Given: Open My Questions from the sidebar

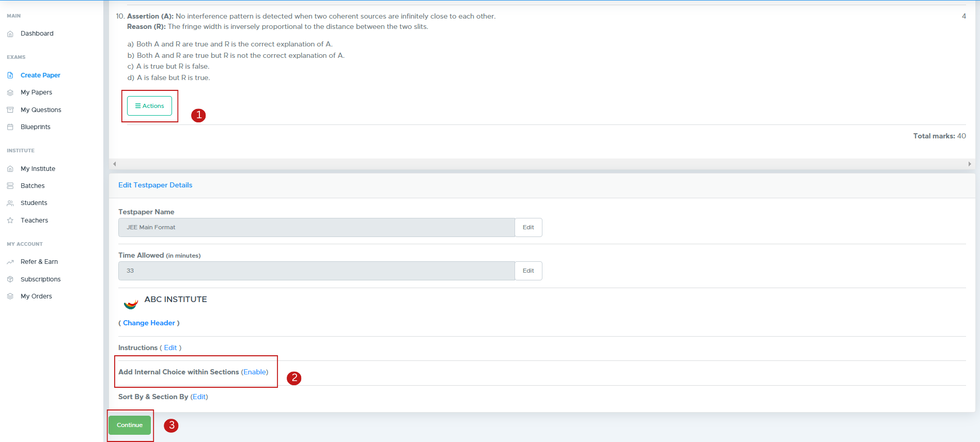Looking at the screenshot, I should click(41, 110).
